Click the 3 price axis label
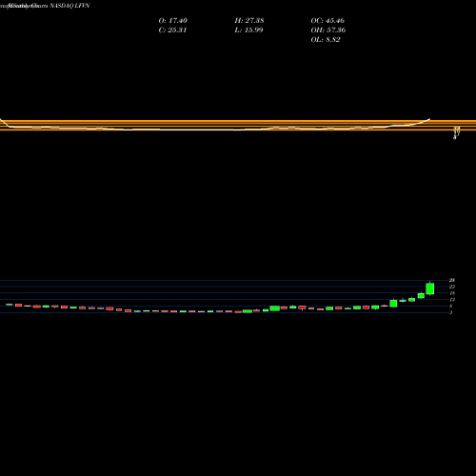 [x=451, y=312]
